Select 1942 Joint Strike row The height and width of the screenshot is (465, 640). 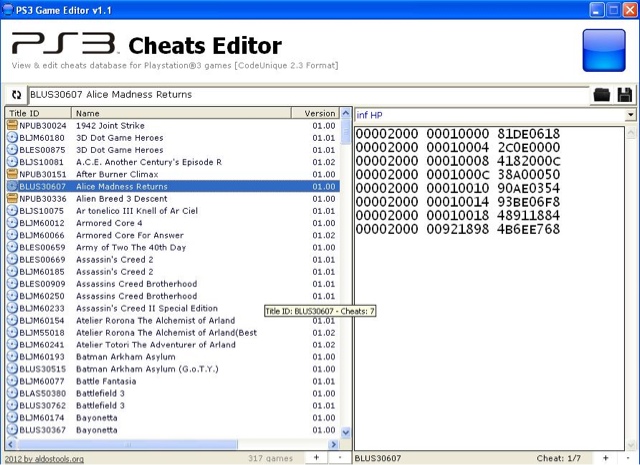[x=172, y=125]
